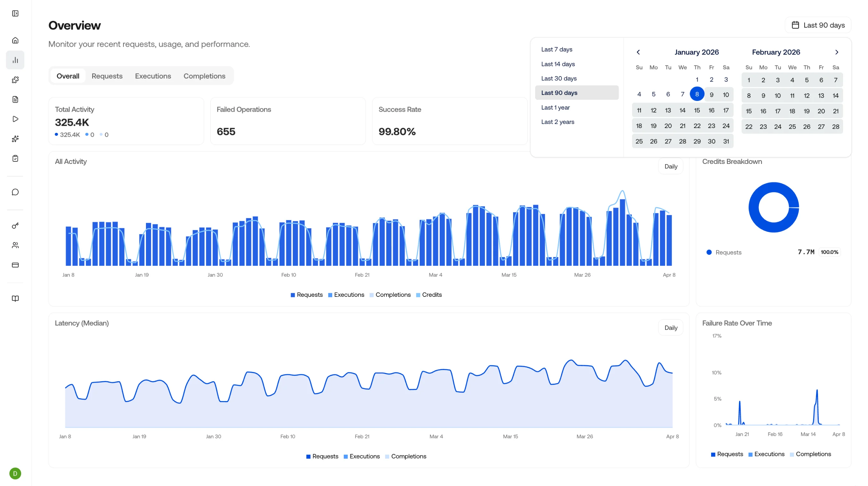868x486 pixels.
Task: Open the clipboard check icon in sidebar
Action: (x=15, y=158)
